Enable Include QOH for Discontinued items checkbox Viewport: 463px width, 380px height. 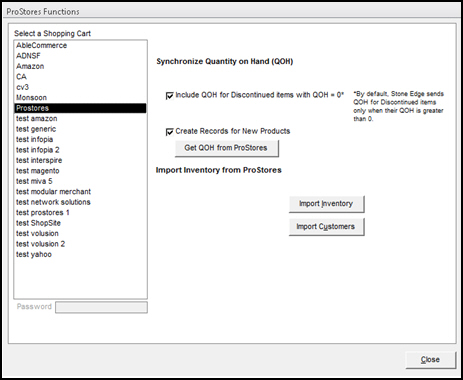pyautogui.click(x=170, y=96)
